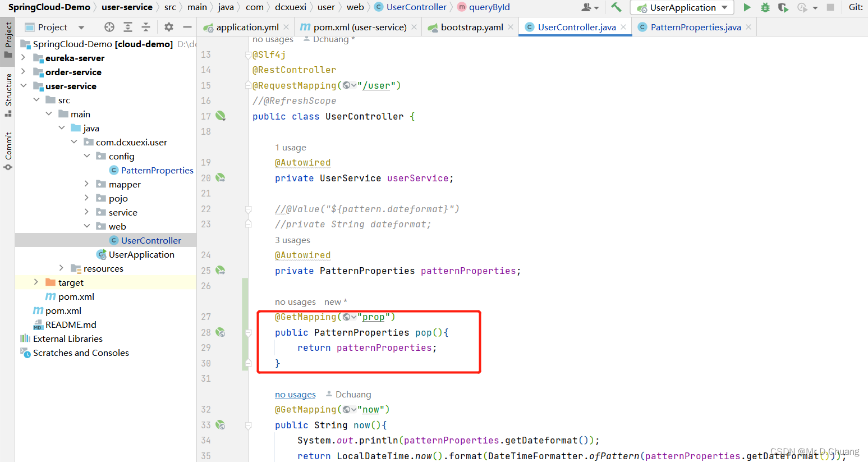Click user-service in the breadcrumb bar
The height and width of the screenshot is (462, 868).
pyautogui.click(x=127, y=7)
